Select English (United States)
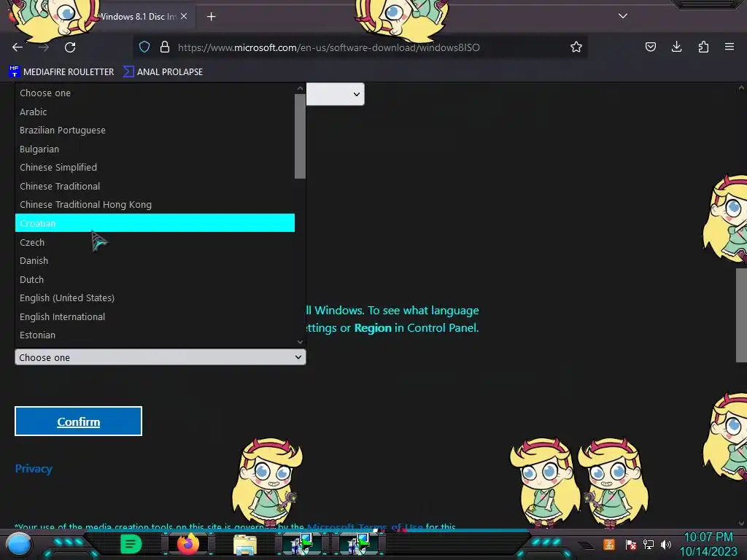The image size is (747, 560). (x=155, y=297)
